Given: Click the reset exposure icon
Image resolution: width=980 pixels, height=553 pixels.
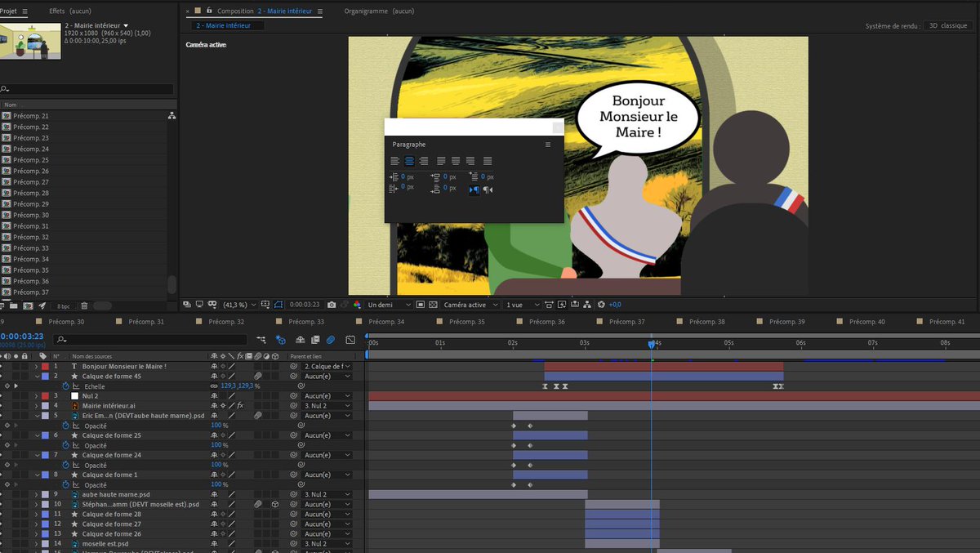Looking at the screenshot, I should coord(601,305).
